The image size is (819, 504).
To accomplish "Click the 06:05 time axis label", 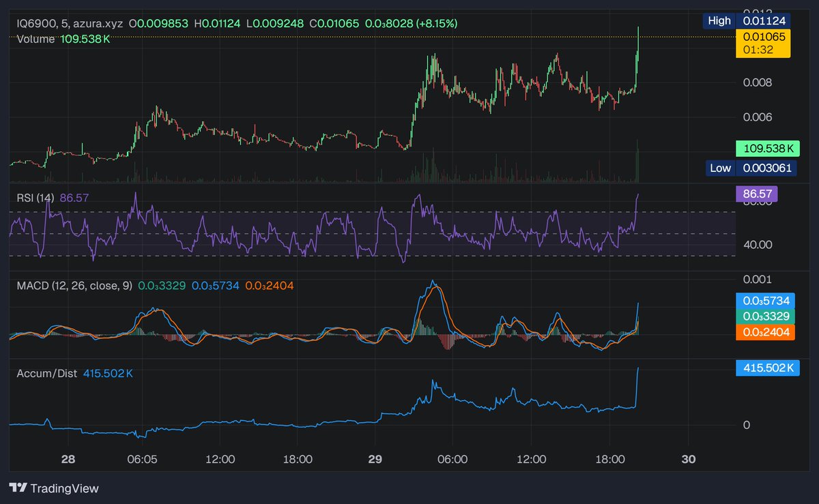I will tap(142, 459).
